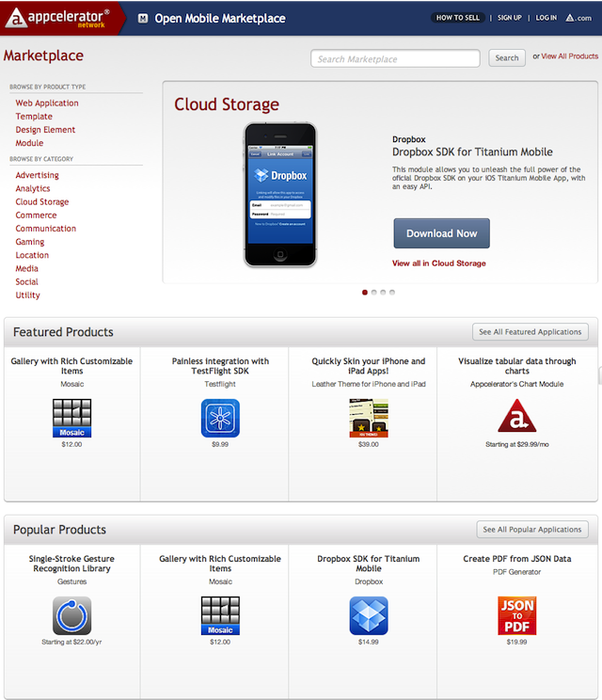Click the JSON to PDF icon
The image size is (602, 700).
coord(516,615)
